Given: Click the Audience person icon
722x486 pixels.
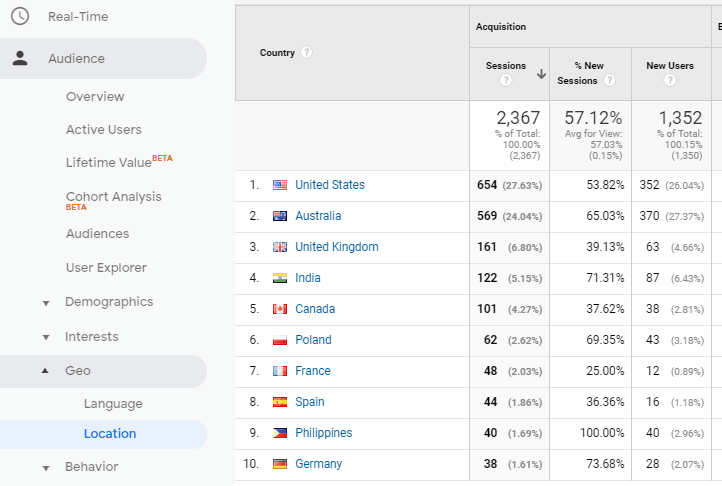Looking at the screenshot, I should [20, 59].
